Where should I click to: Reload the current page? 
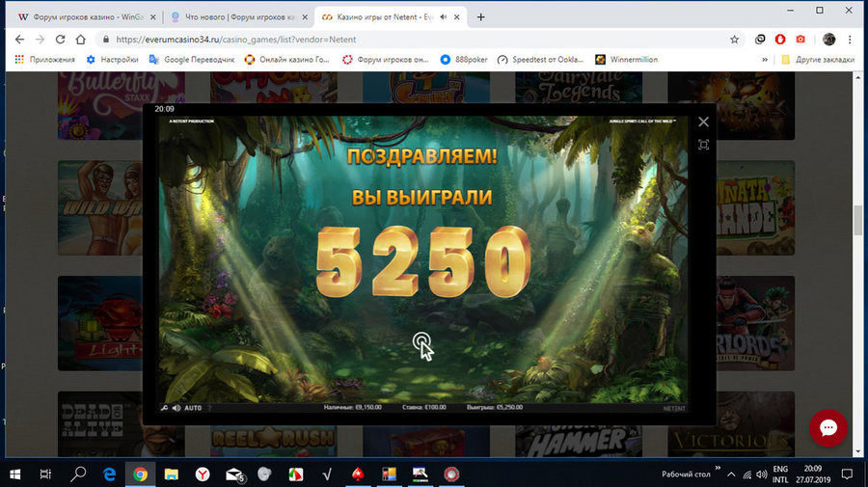61,40
